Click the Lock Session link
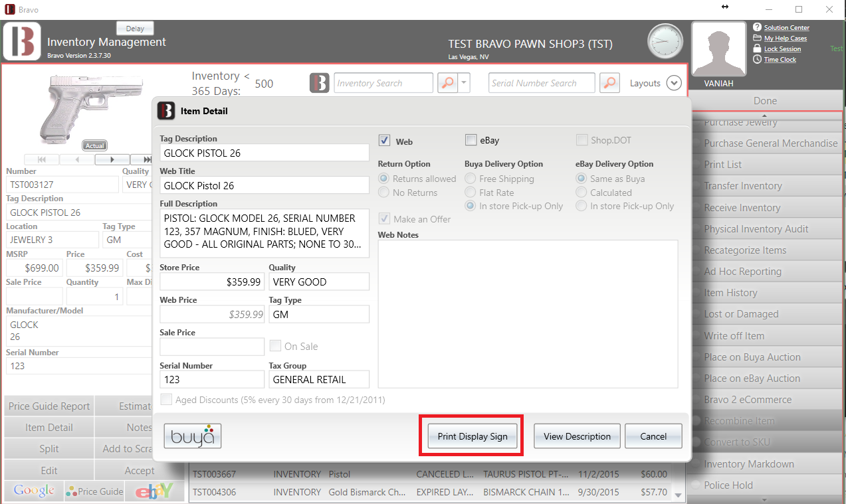The height and width of the screenshot is (504, 846). coord(782,49)
